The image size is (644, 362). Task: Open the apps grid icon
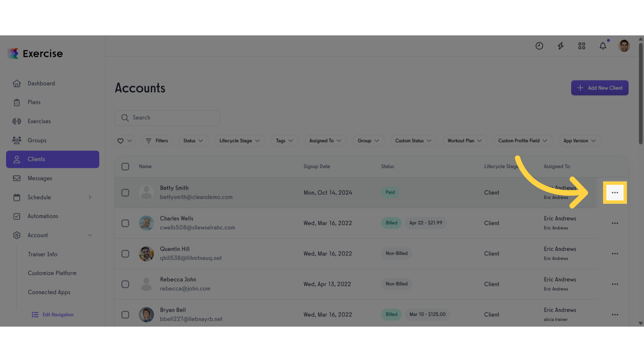pyautogui.click(x=582, y=46)
